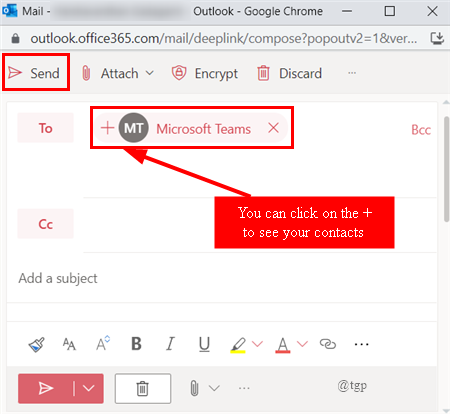Click the grow/shrink font size icon

(x=103, y=343)
